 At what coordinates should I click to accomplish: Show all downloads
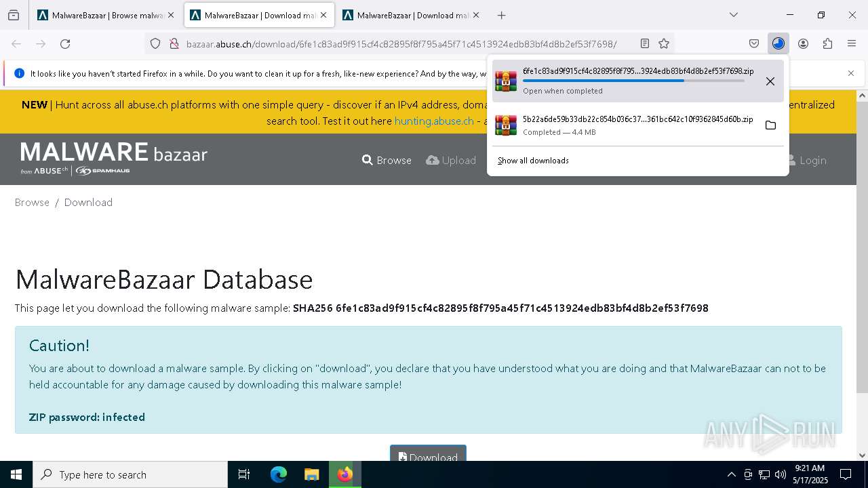(x=533, y=161)
